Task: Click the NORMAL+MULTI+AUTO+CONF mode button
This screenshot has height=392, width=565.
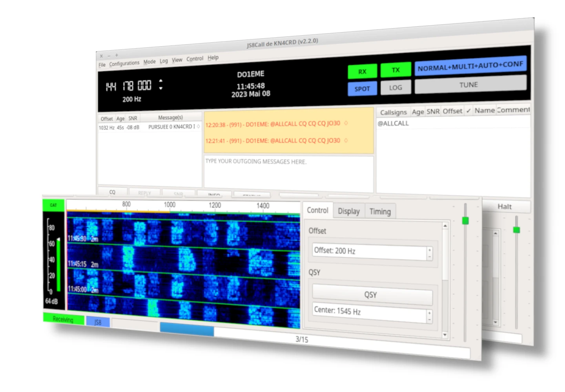Action: click(x=470, y=66)
